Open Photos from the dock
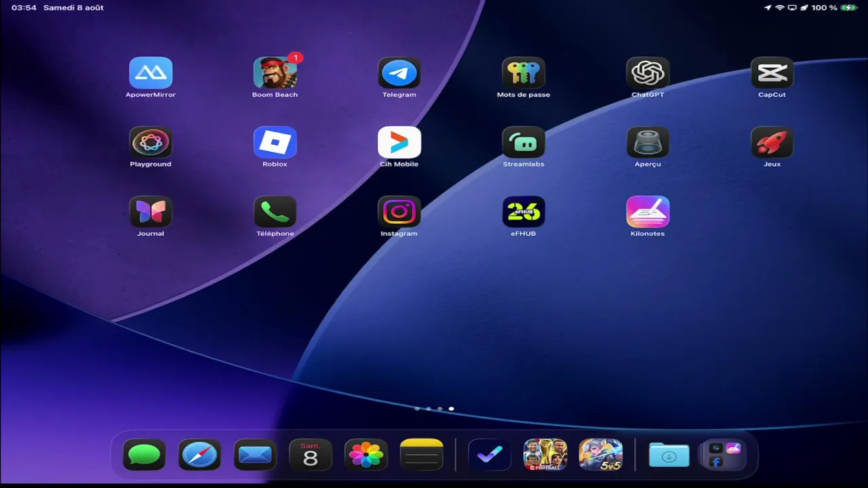This screenshot has height=488, width=868. tap(366, 455)
